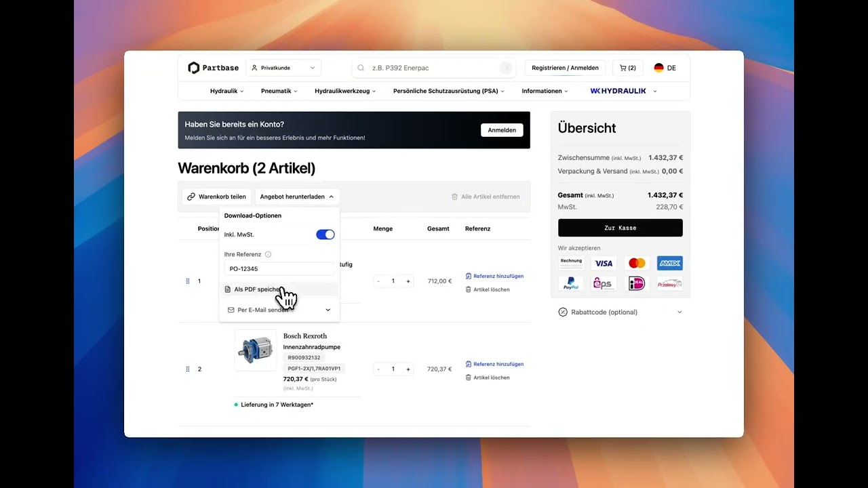Collapse the Angebot herunterladen dropdown
This screenshot has width=868, height=488.
[x=297, y=197]
